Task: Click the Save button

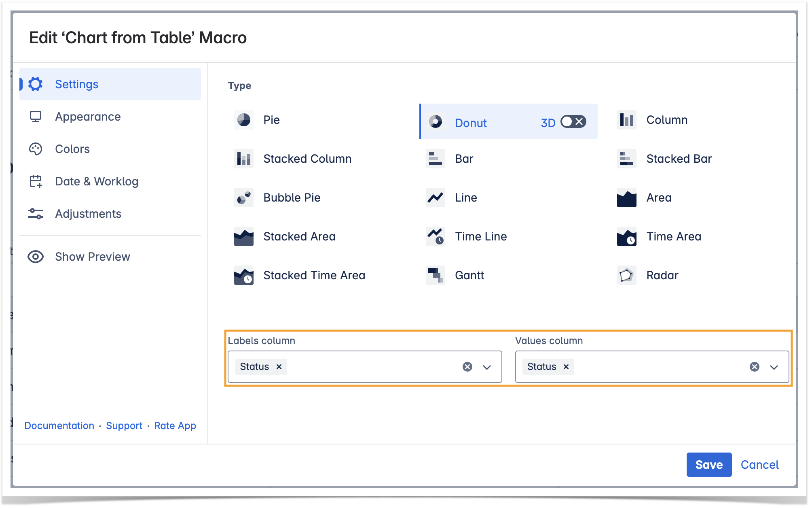Action: (708, 465)
